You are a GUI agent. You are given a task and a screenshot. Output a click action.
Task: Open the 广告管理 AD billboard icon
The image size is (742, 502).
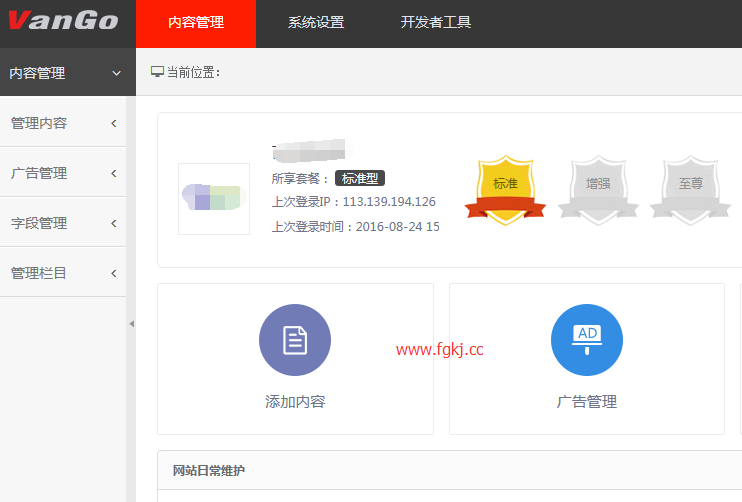click(x=587, y=340)
